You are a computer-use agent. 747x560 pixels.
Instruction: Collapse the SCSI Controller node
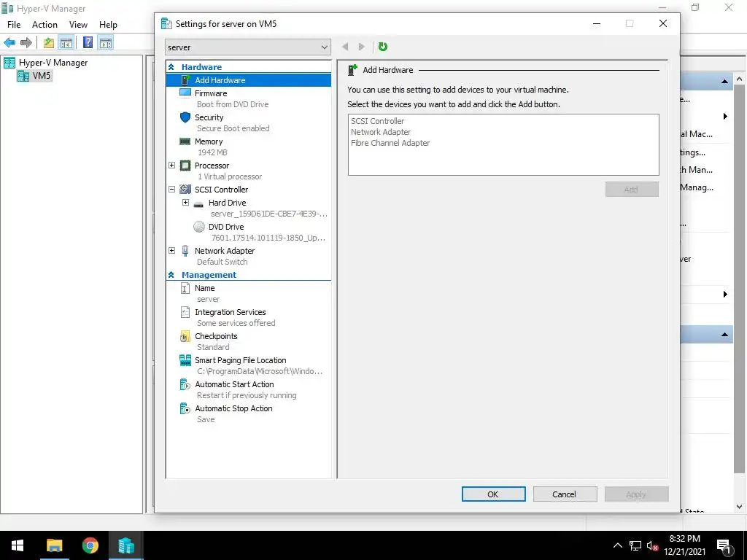coord(172,190)
